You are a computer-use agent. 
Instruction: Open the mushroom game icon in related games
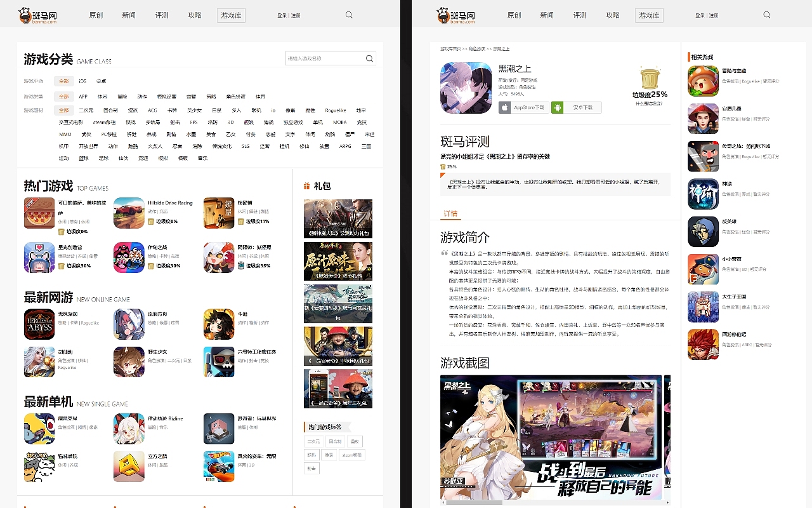(703, 81)
